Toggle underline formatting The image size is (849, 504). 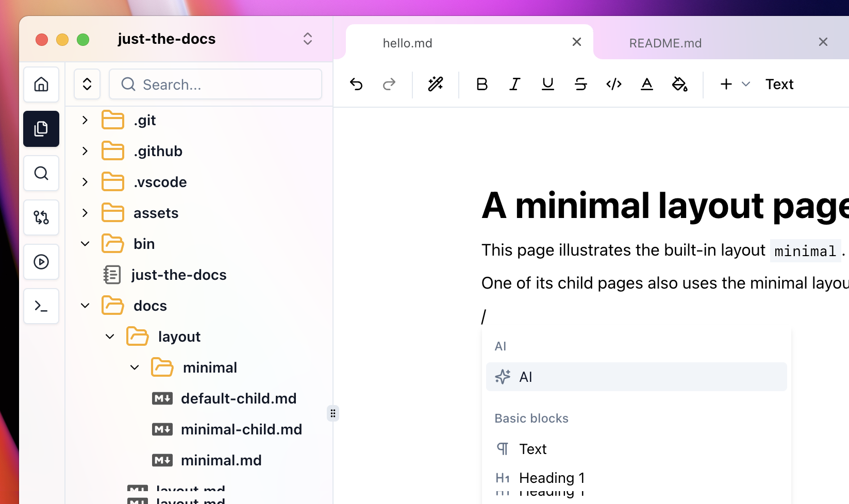pyautogui.click(x=548, y=84)
